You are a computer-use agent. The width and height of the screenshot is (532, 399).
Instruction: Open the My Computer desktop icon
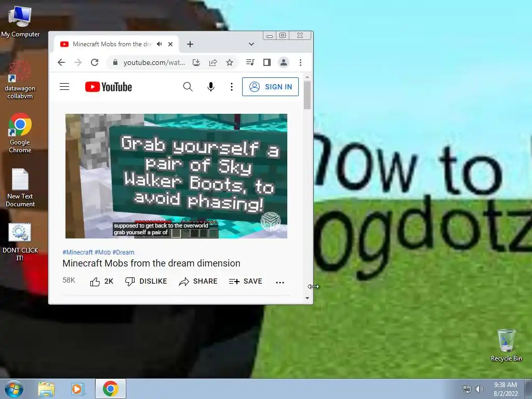tap(20, 21)
